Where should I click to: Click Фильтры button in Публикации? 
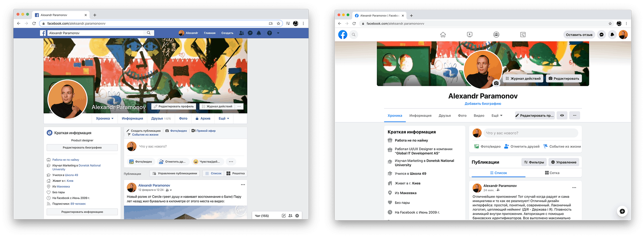[x=534, y=162]
